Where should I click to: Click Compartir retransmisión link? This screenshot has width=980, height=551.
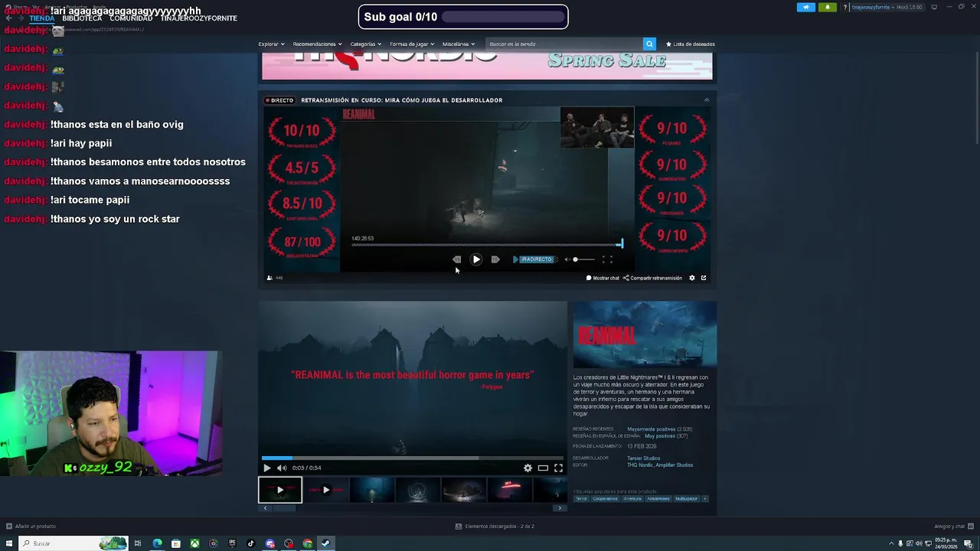pyautogui.click(x=652, y=278)
